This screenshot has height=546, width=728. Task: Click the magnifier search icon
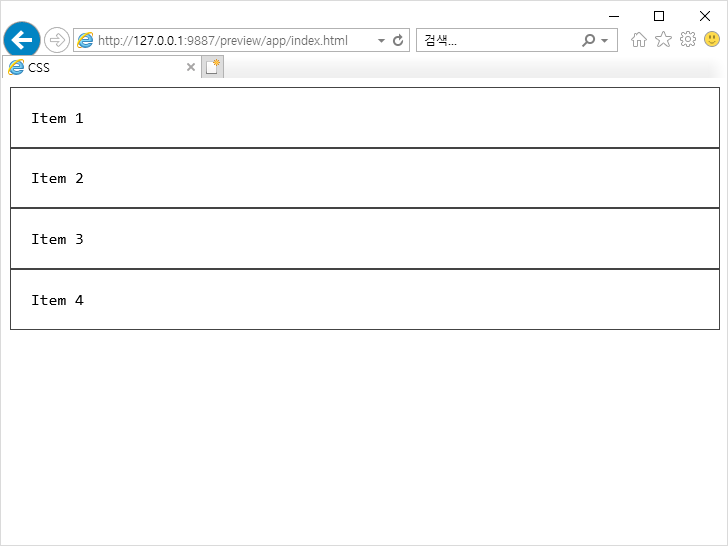click(x=588, y=40)
